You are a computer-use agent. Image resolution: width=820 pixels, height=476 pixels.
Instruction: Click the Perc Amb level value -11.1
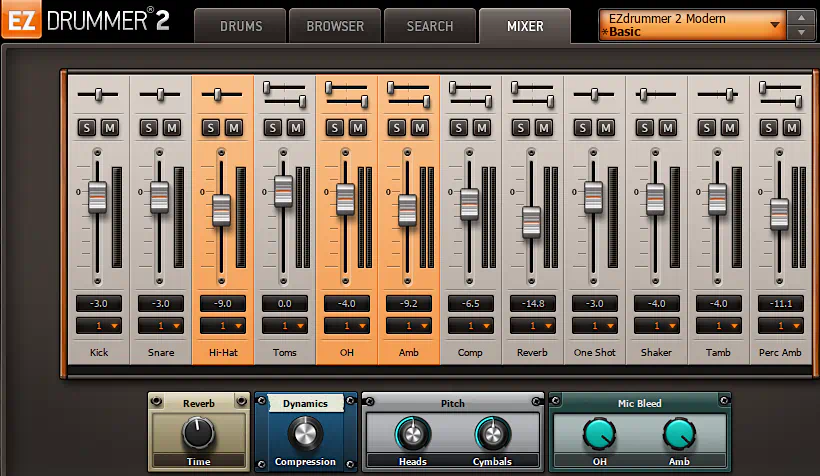click(x=781, y=303)
